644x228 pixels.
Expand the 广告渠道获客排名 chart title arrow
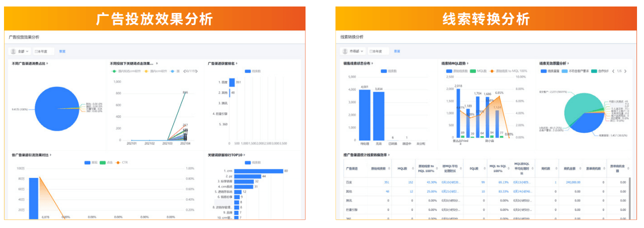[x=237, y=63]
